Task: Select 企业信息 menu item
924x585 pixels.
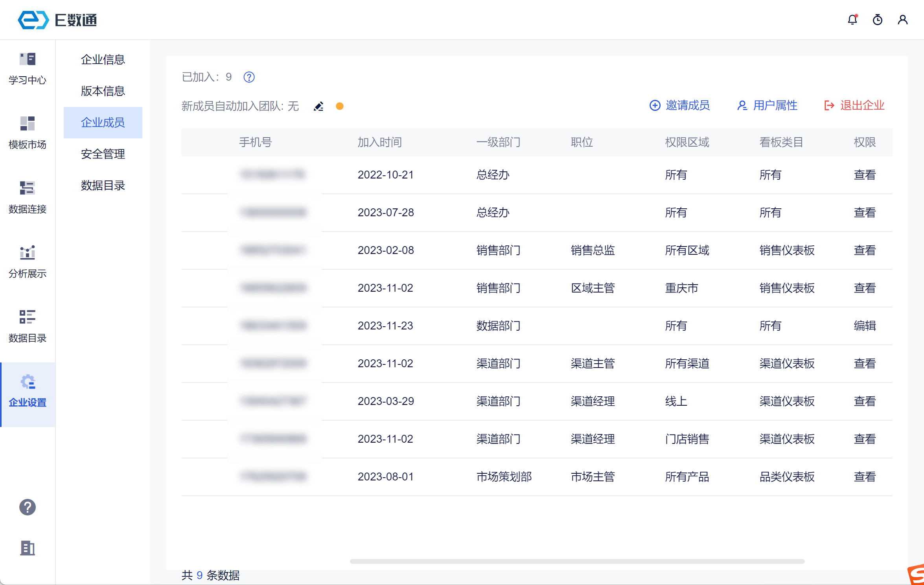Action: tap(103, 60)
